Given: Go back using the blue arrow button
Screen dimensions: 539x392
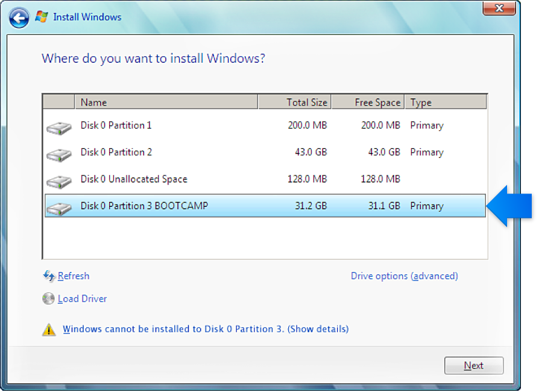Looking at the screenshot, I should [x=19, y=18].
